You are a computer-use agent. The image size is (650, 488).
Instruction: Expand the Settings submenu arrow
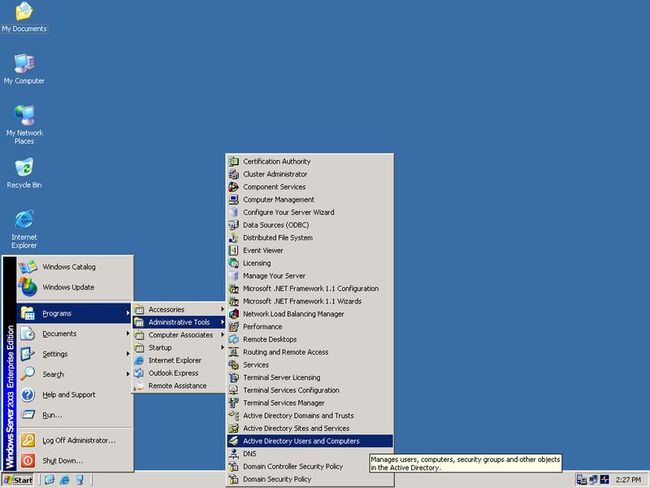tap(128, 354)
